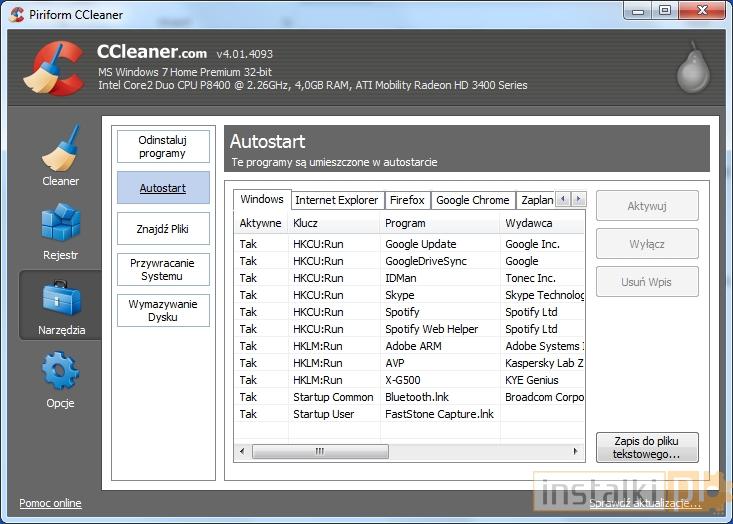Open Znajdź Pliki tool
This screenshot has height=524, width=733.
pos(163,229)
